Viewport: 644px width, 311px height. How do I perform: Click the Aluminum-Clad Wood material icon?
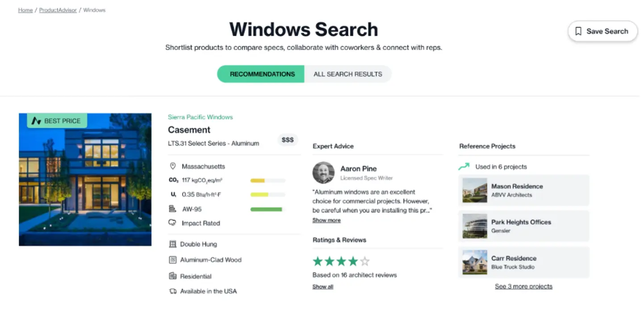point(173,260)
